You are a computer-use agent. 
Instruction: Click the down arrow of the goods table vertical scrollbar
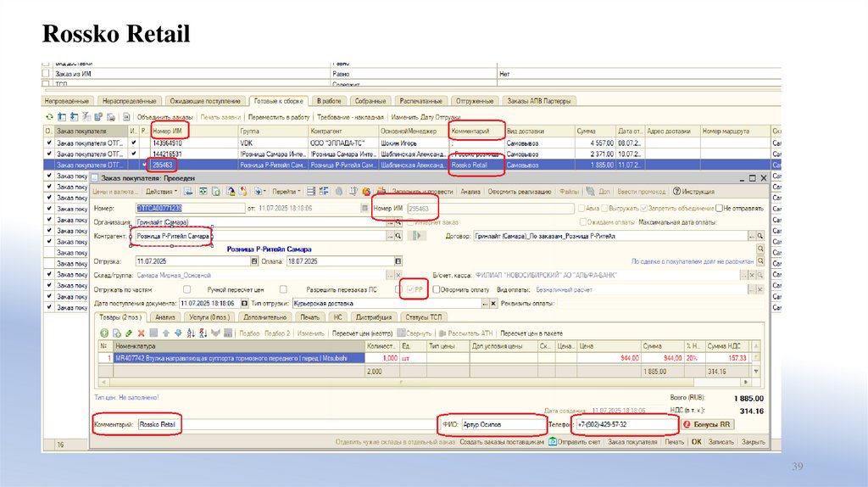click(x=756, y=372)
